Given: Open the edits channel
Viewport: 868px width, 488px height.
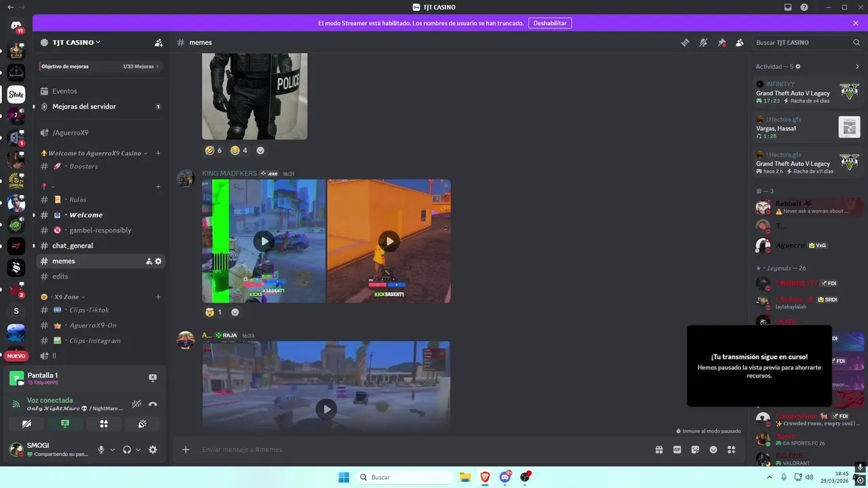Looking at the screenshot, I should click(100, 277).
